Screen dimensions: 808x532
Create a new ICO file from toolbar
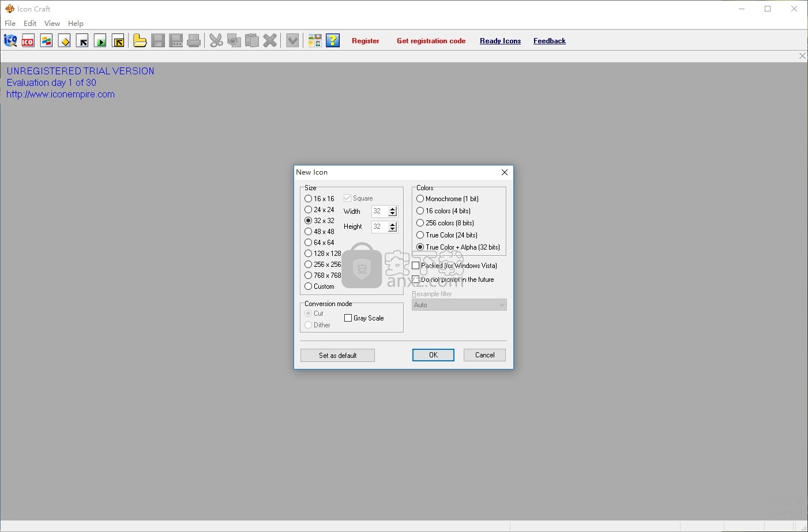coord(28,40)
